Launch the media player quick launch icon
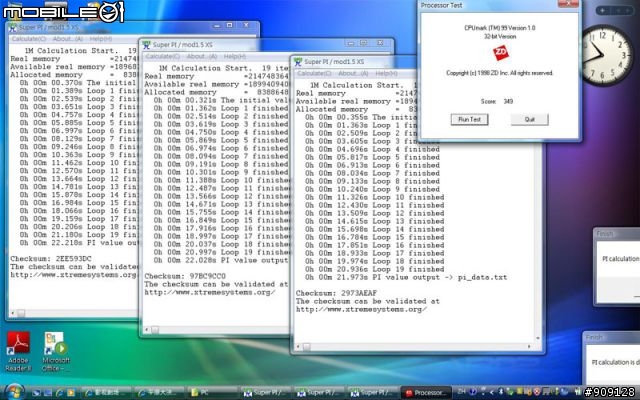Screen dimensions: 640x400 (x=71, y=393)
